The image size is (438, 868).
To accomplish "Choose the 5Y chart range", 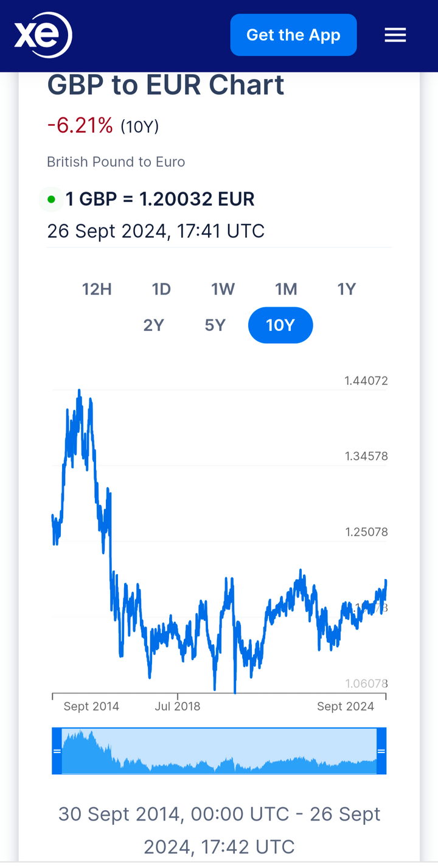I will click(215, 325).
